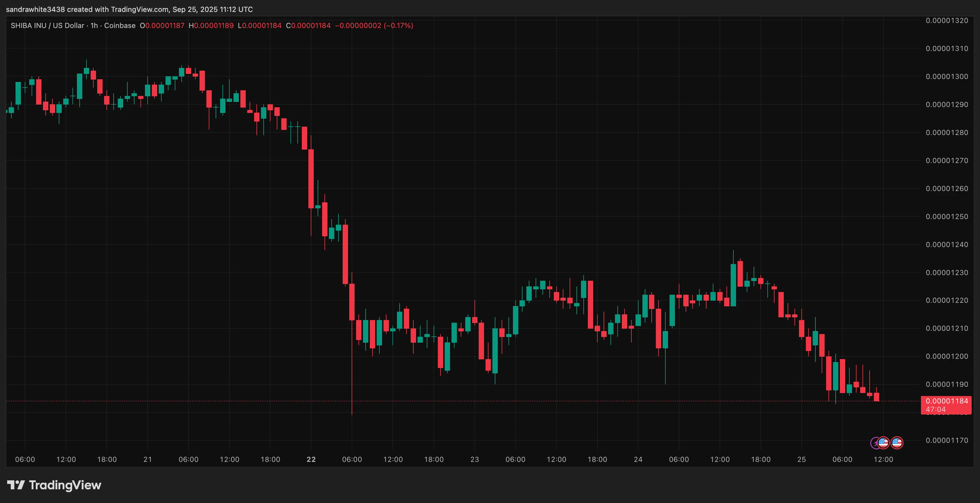Click the date label 25 on the time axis
This screenshot has width=980, height=503.
click(802, 459)
